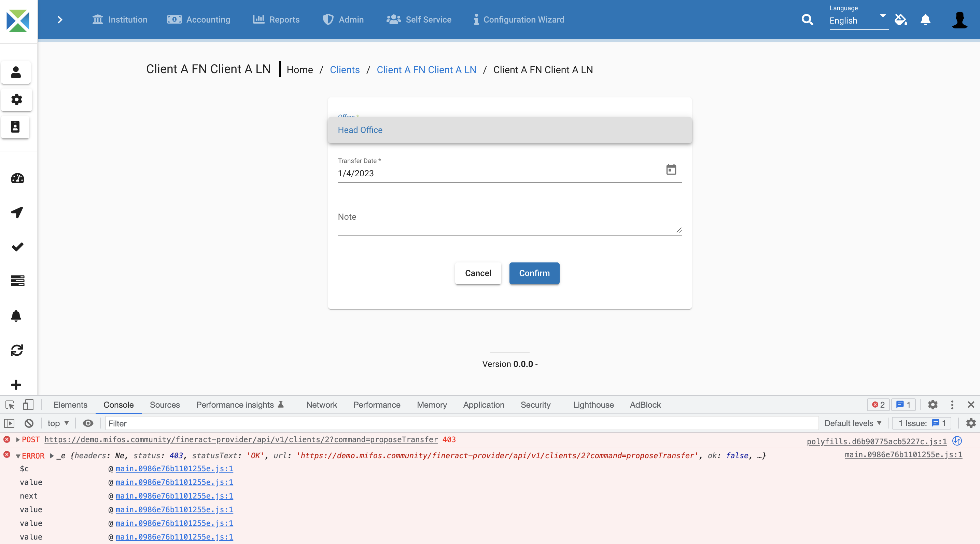
Task: Open the global search magnifier
Action: click(x=807, y=20)
